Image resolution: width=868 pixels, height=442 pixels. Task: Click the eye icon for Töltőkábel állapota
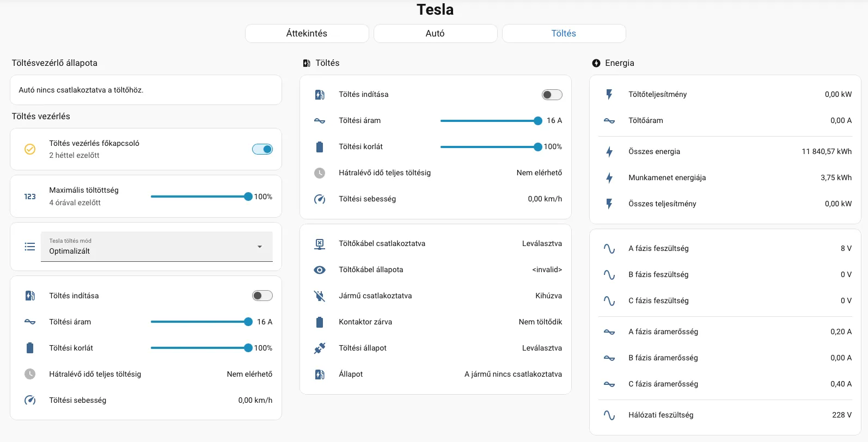point(320,270)
